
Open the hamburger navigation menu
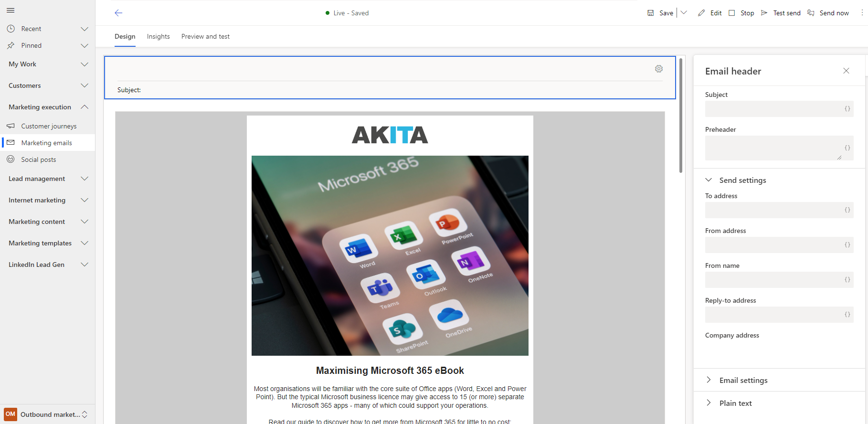[x=11, y=10]
